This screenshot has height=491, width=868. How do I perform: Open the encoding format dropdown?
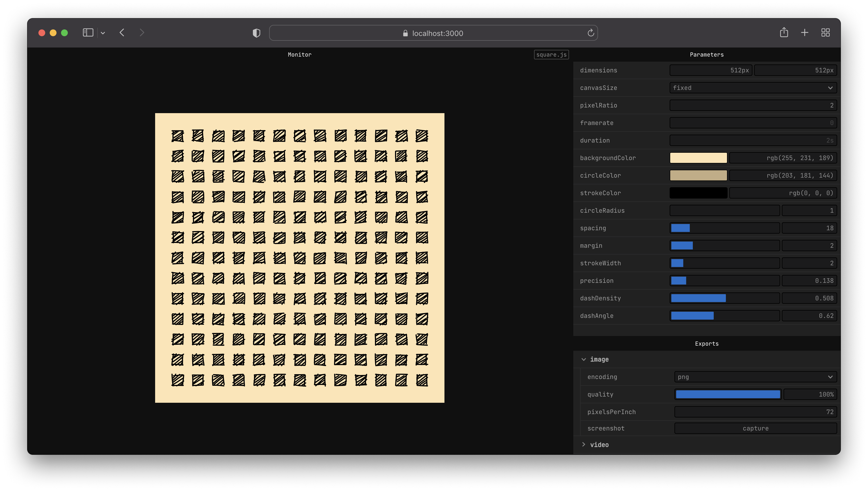755,377
